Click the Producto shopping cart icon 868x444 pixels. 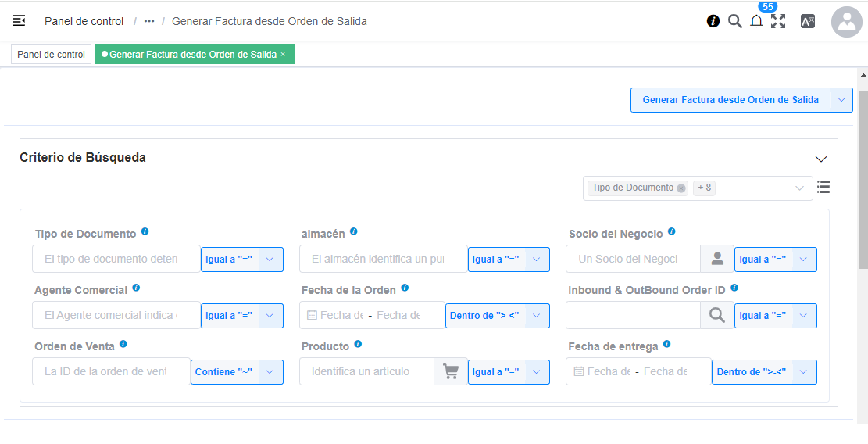451,372
